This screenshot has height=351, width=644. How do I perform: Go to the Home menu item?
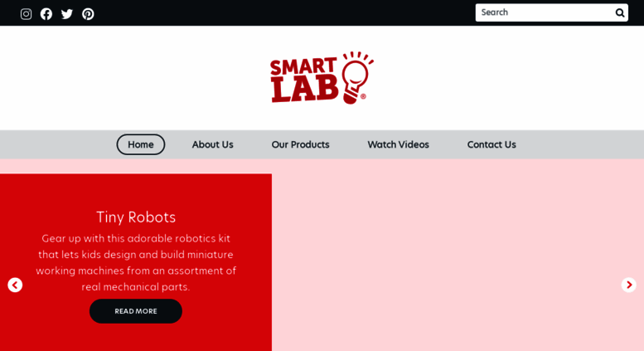click(140, 144)
